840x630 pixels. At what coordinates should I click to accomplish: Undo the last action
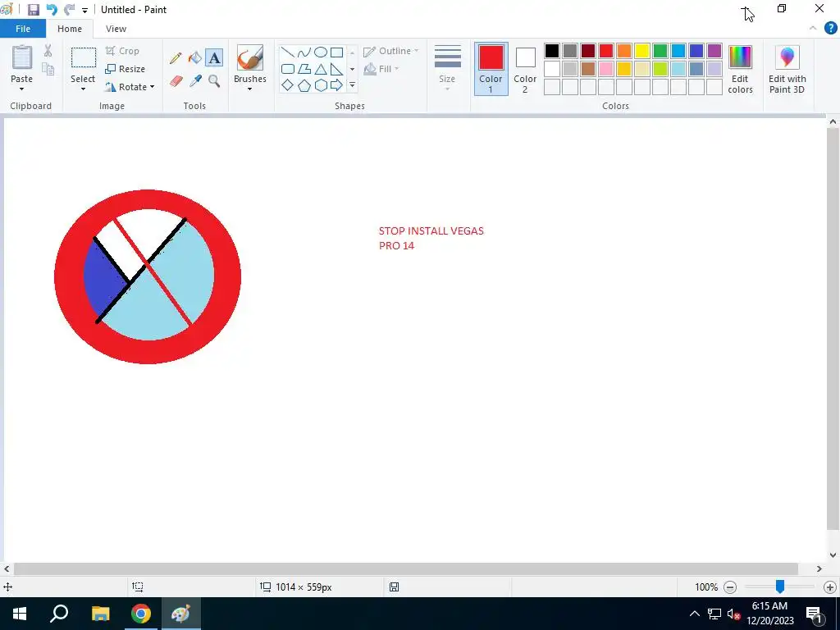tap(52, 10)
